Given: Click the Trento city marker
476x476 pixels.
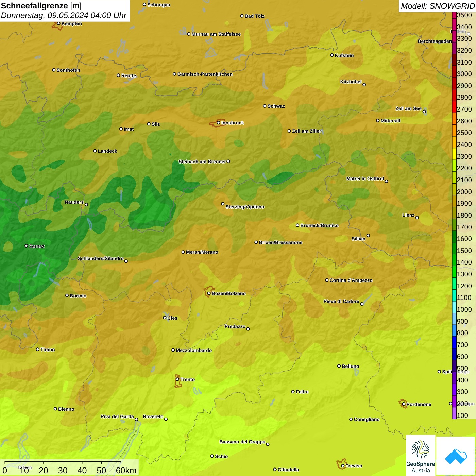Looking at the screenshot, I should 177,379.
